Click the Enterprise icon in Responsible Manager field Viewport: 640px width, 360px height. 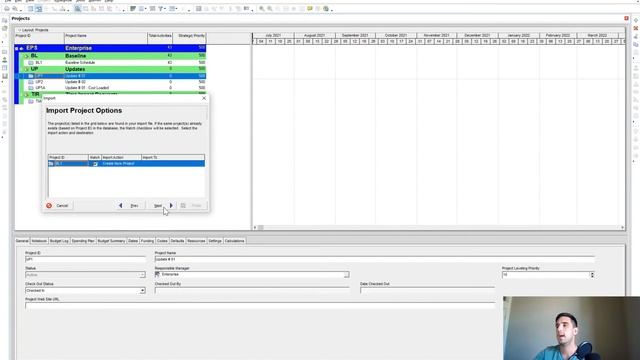pyautogui.click(x=158, y=274)
